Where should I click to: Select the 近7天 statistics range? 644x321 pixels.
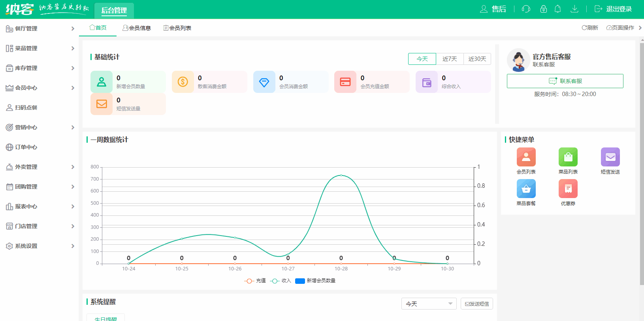(x=450, y=59)
